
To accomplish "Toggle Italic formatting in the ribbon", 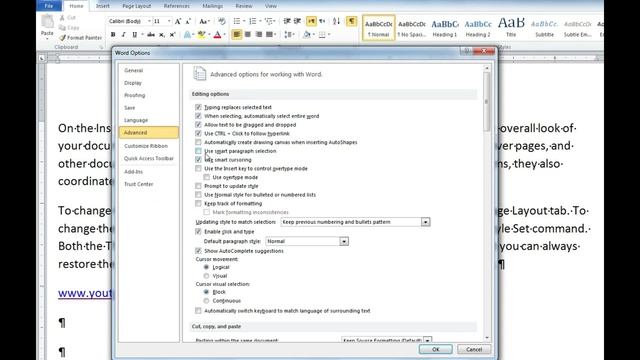I will pos(124,35).
